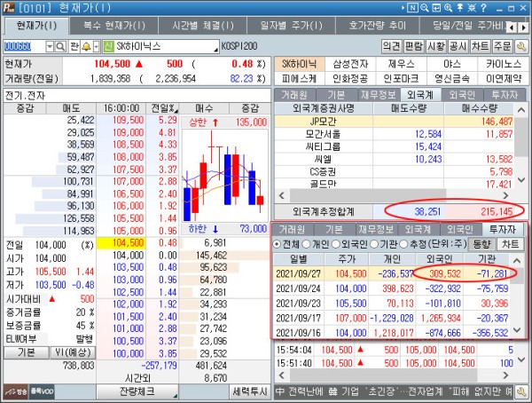
Task: Click the zoom-out magnifier in title bar
Action: 425,7
